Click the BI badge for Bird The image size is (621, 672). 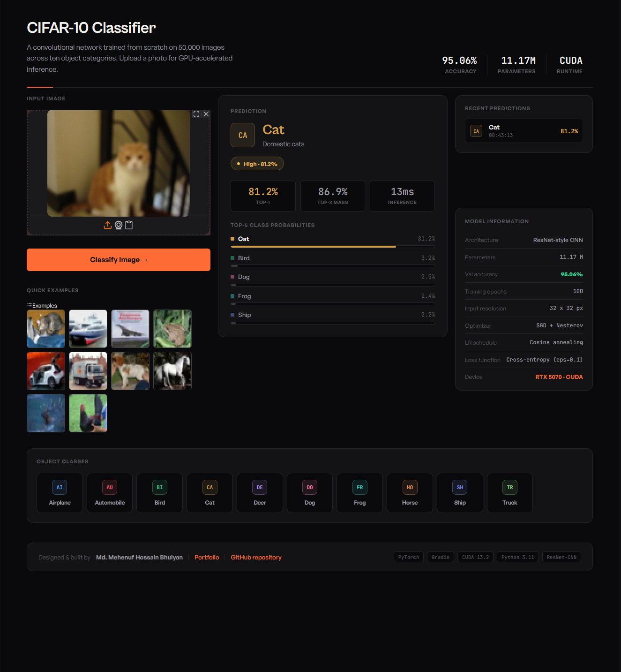pyautogui.click(x=160, y=487)
